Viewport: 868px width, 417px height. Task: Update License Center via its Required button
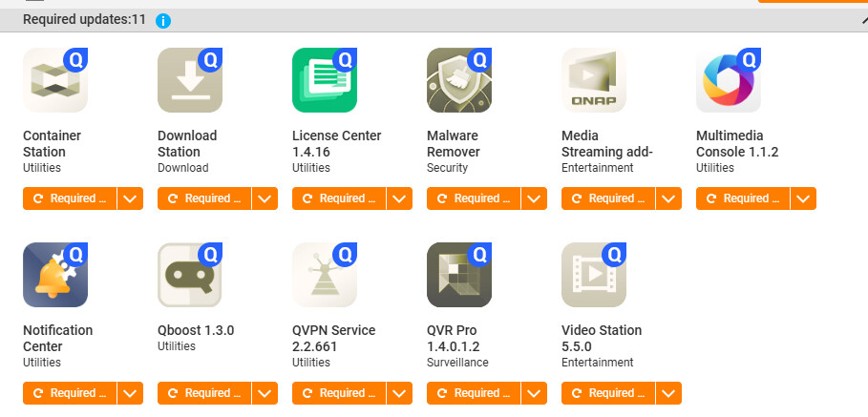coord(339,198)
